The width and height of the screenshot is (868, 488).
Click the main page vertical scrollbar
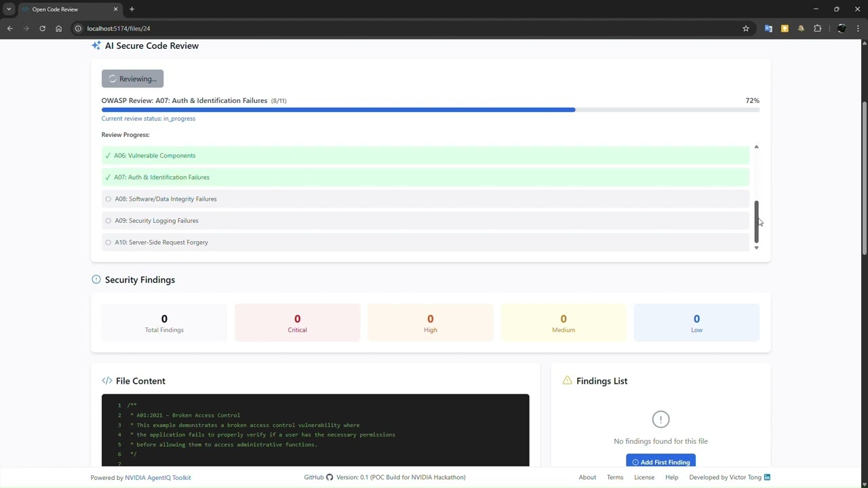point(864,178)
